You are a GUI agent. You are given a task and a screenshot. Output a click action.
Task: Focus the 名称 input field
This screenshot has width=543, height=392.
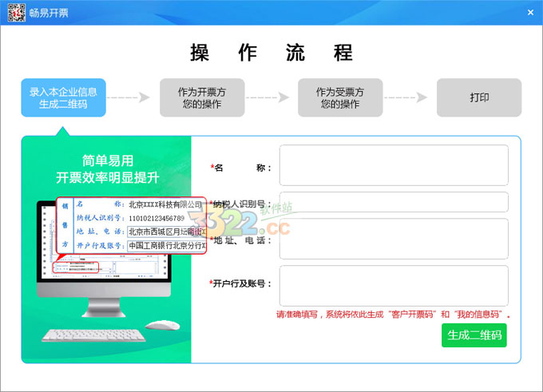click(x=394, y=165)
